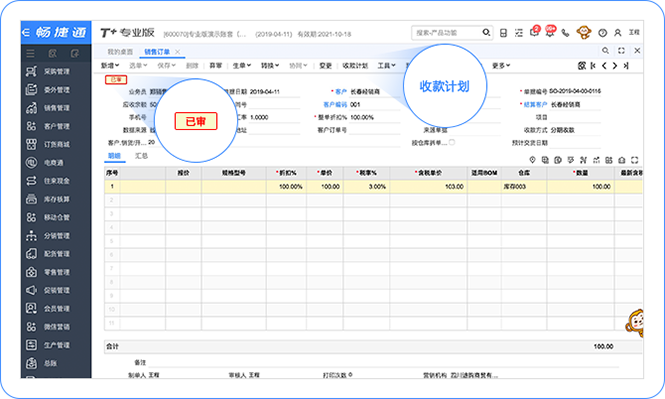Focus the product search input field
The width and height of the screenshot is (665, 399).
pos(446,33)
